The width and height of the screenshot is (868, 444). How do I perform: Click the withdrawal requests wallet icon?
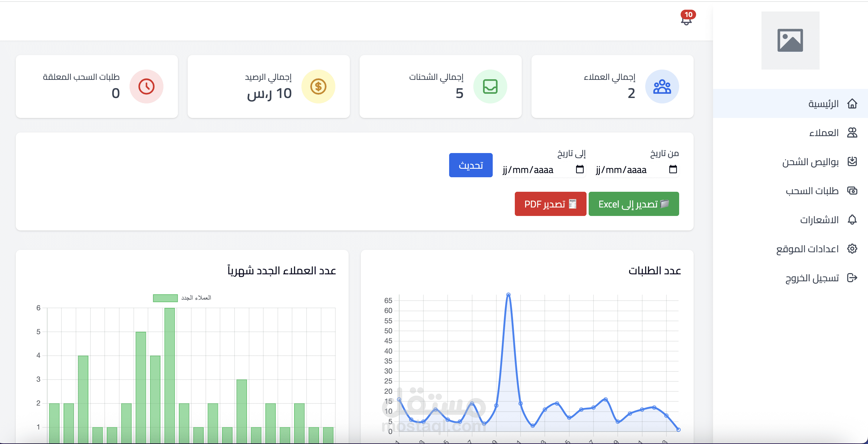[x=852, y=191]
